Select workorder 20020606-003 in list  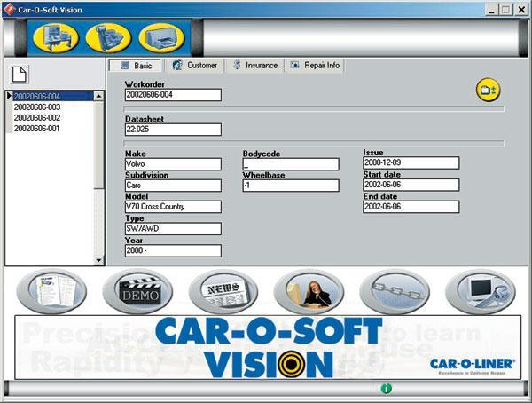click(x=52, y=107)
